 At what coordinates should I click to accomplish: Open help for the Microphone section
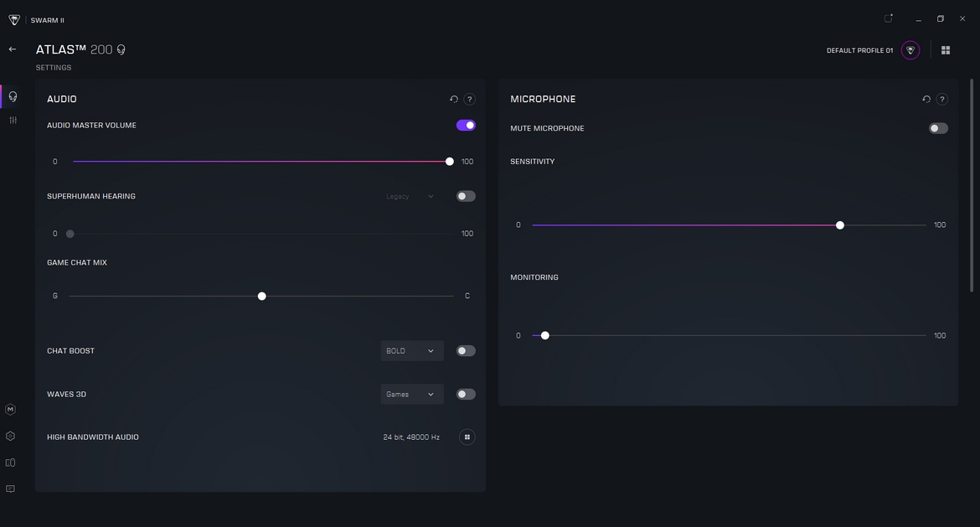pyautogui.click(x=942, y=99)
